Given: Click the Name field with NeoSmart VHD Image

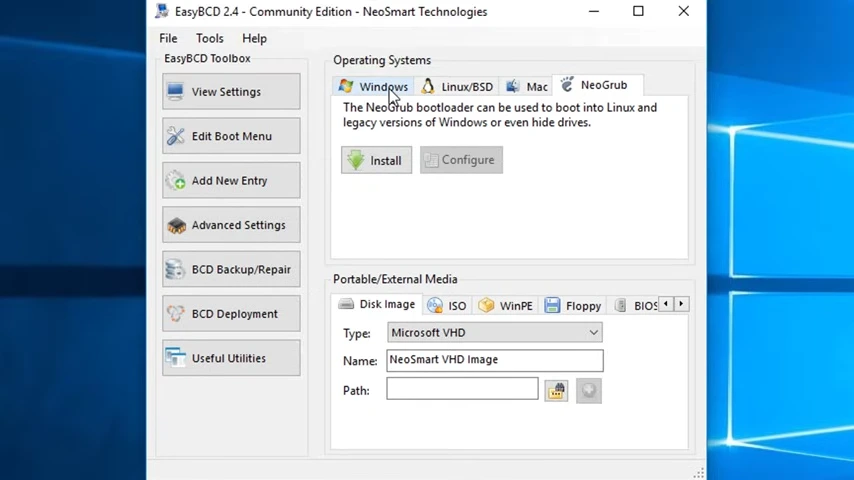Looking at the screenshot, I should (495, 360).
